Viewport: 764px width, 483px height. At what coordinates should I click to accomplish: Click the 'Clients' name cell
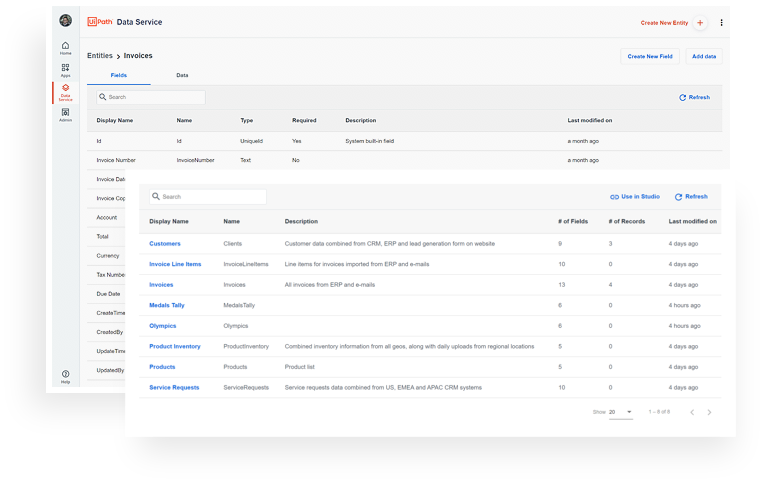coord(232,244)
